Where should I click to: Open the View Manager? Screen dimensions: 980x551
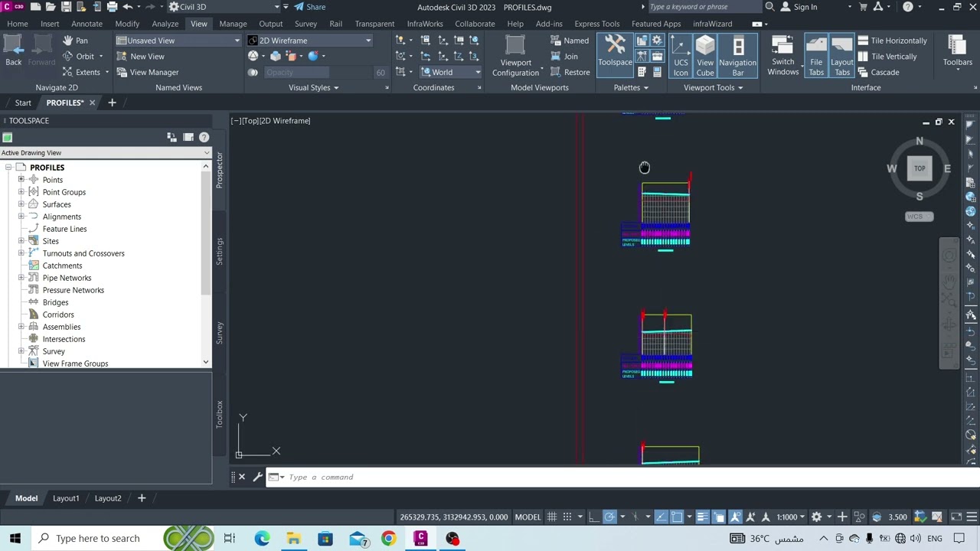[x=147, y=72]
